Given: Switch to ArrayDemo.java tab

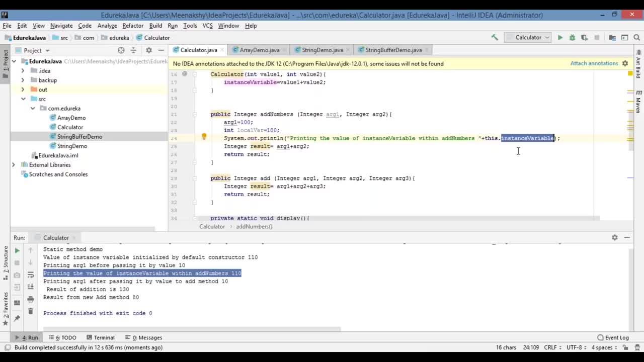Looking at the screenshot, I should [259, 50].
